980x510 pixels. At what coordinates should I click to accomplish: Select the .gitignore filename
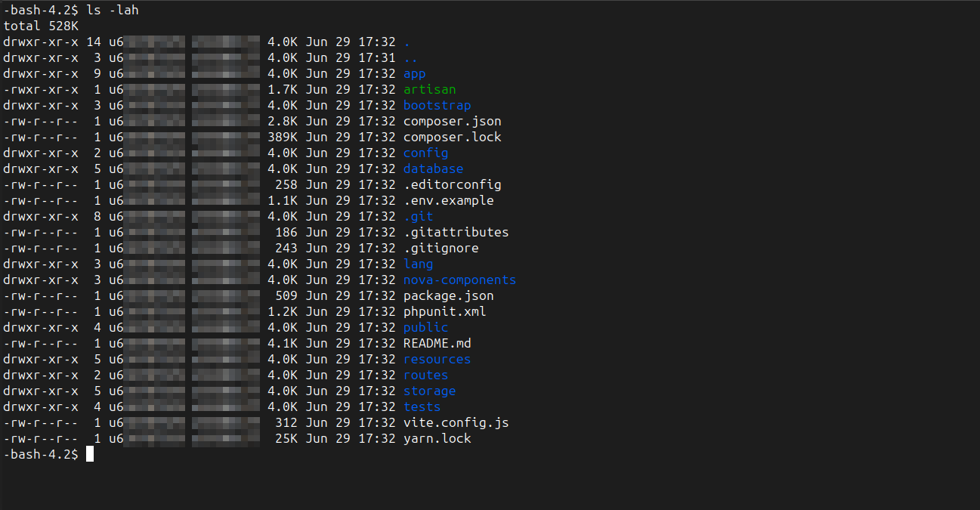(441, 248)
